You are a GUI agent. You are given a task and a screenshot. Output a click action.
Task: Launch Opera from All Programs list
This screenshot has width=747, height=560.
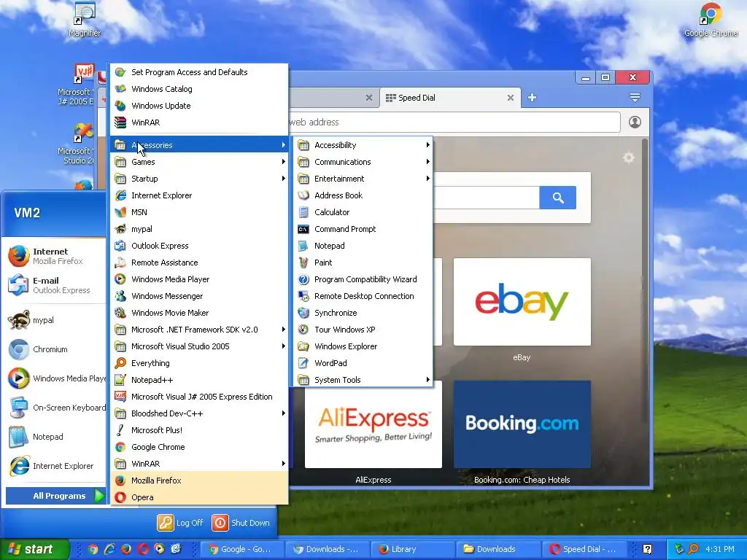tap(199, 497)
